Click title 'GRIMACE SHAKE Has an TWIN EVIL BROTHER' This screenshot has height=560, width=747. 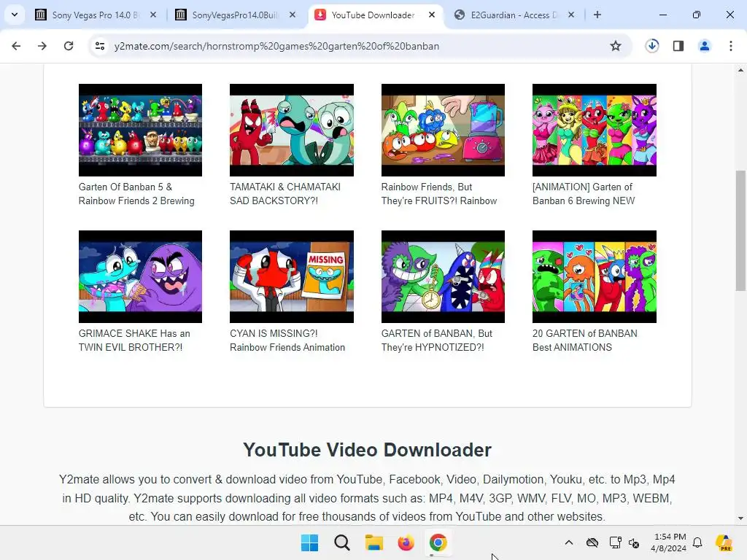(134, 341)
